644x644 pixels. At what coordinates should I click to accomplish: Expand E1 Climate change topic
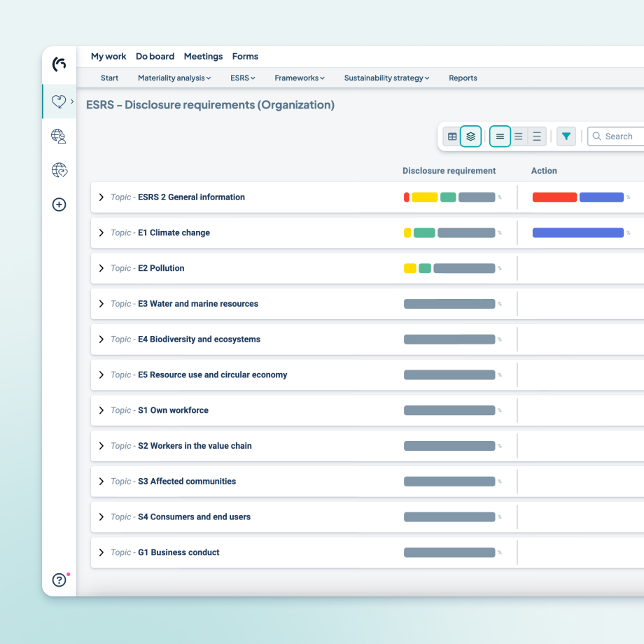tap(101, 232)
